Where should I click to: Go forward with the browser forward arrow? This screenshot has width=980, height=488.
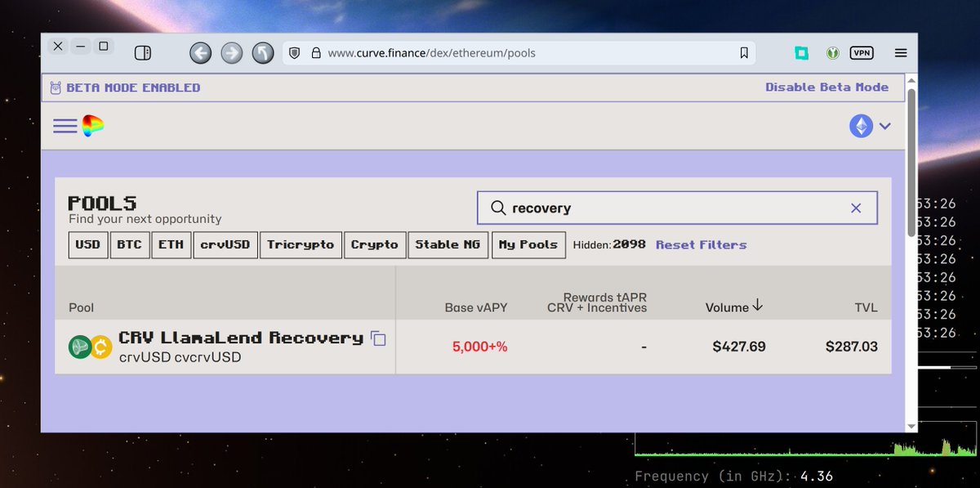click(x=232, y=53)
